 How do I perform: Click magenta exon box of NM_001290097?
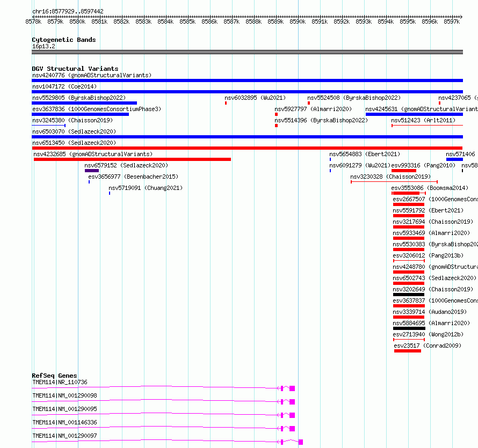(x=301, y=442)
